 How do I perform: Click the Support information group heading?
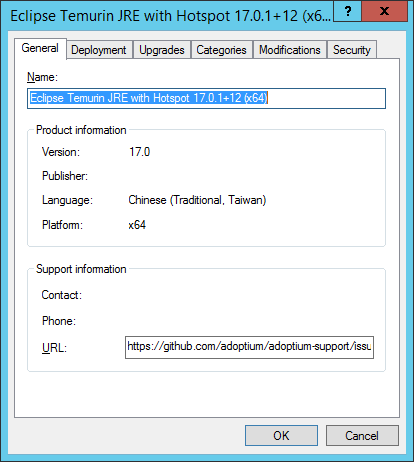[x=81, y=269]
